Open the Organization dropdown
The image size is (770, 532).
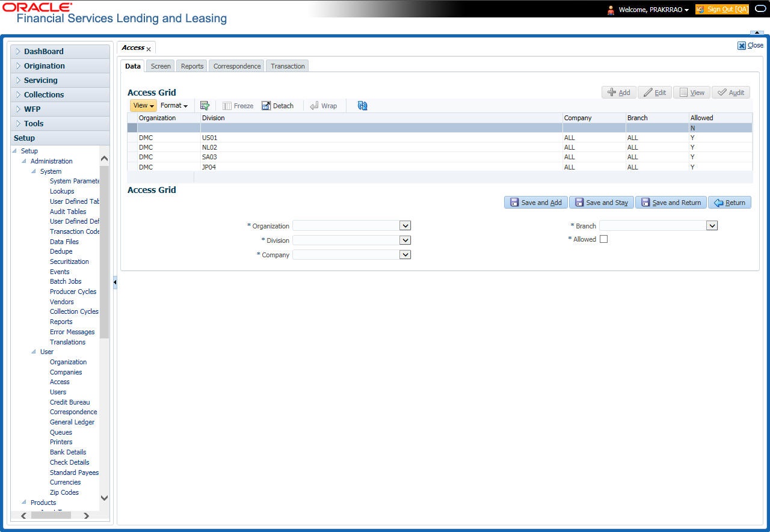coord(405,226)
